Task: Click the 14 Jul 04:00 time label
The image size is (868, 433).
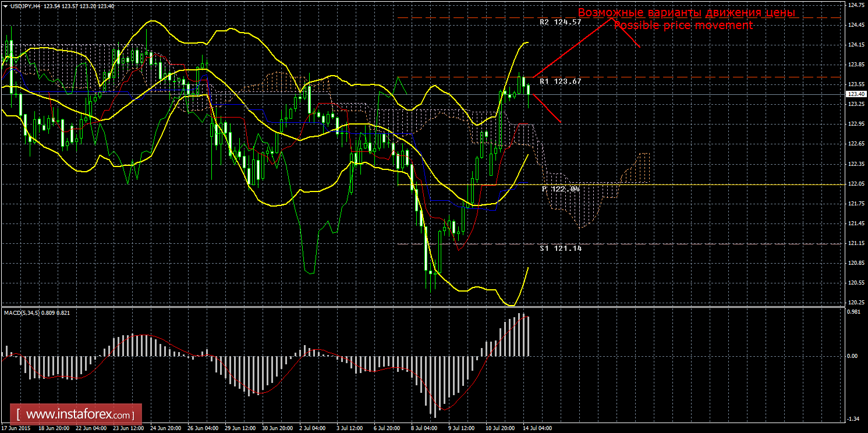Action: [x=538, y=428]
